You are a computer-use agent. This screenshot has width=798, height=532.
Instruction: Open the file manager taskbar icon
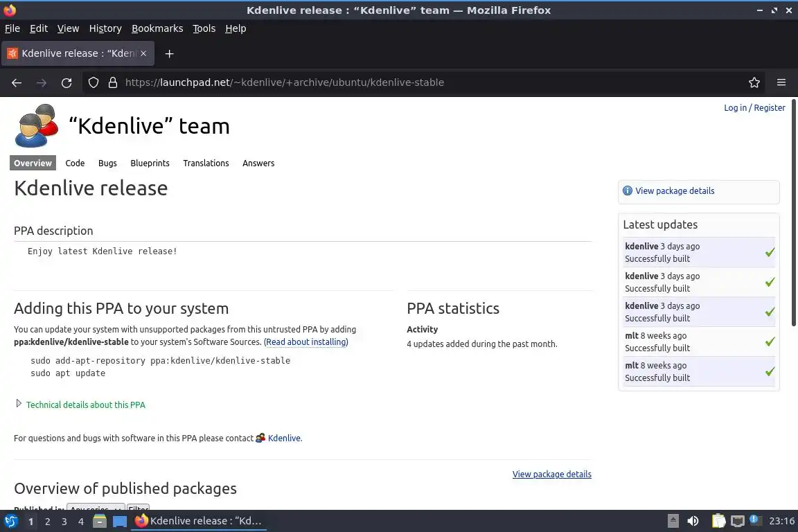pos(100,521)
